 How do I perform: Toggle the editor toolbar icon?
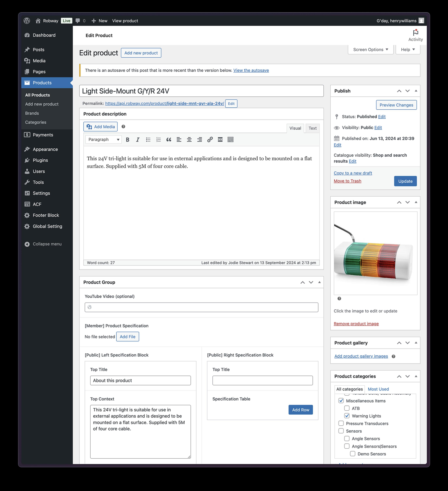230,140
